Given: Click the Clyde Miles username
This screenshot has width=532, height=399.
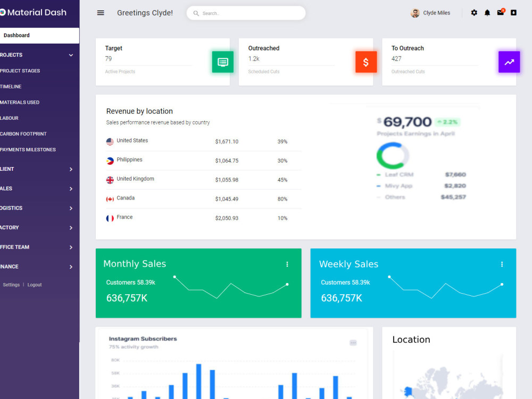Looking at the screenshot, I should coord(436,13).
